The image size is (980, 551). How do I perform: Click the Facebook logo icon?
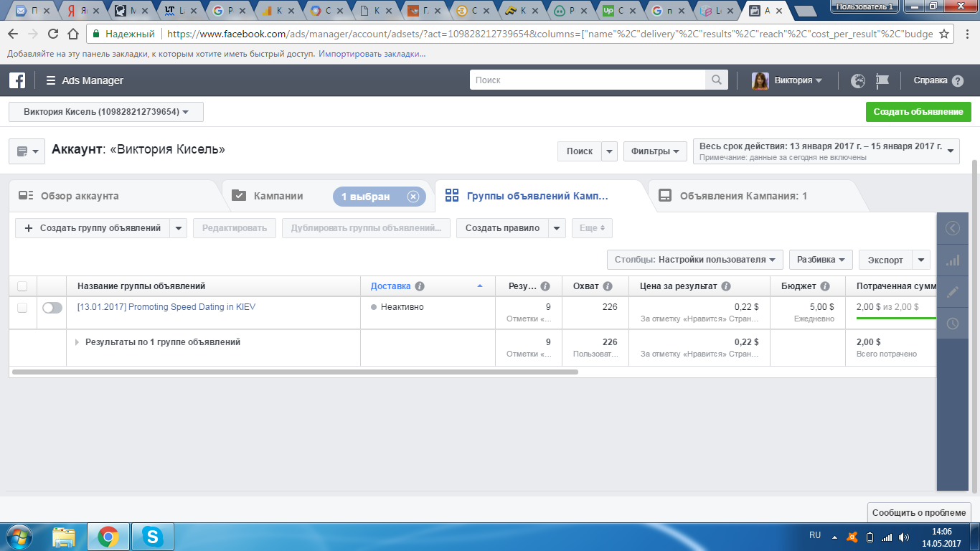(17, 80)
